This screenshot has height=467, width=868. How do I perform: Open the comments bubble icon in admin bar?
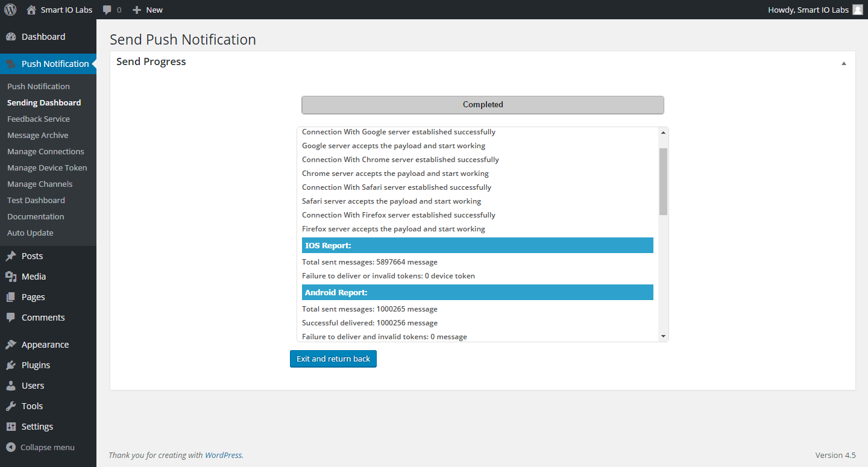tap(107, 10)
